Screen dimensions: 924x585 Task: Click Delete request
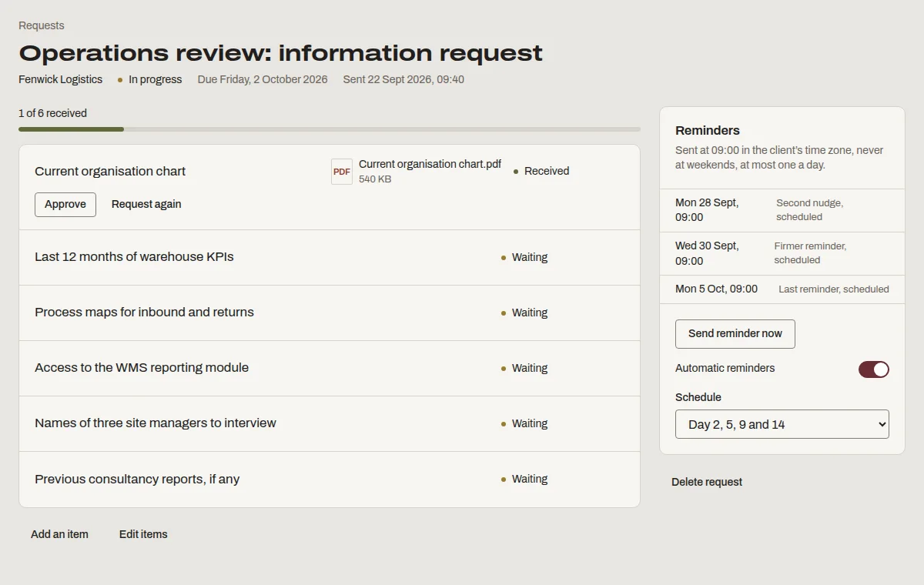tap(707, 482)
